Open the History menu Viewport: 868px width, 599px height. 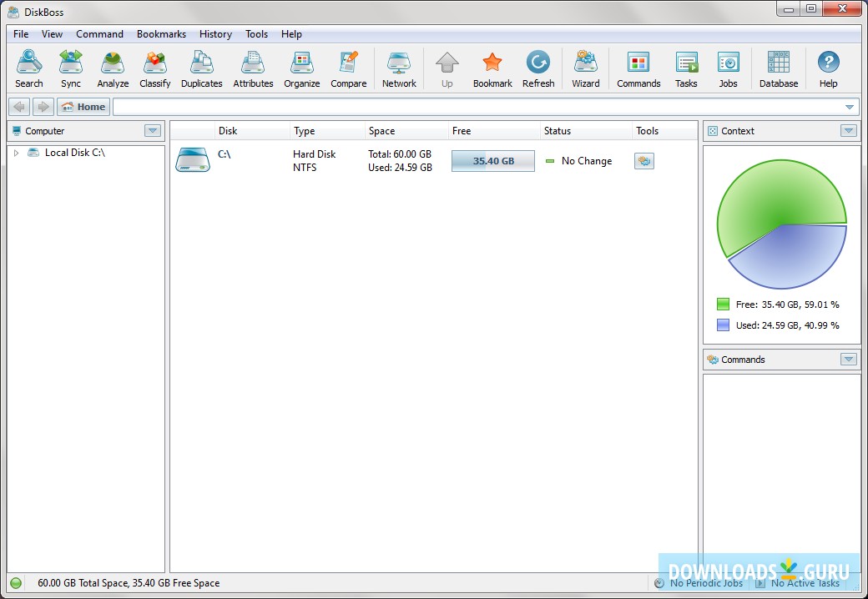(215, 33)
